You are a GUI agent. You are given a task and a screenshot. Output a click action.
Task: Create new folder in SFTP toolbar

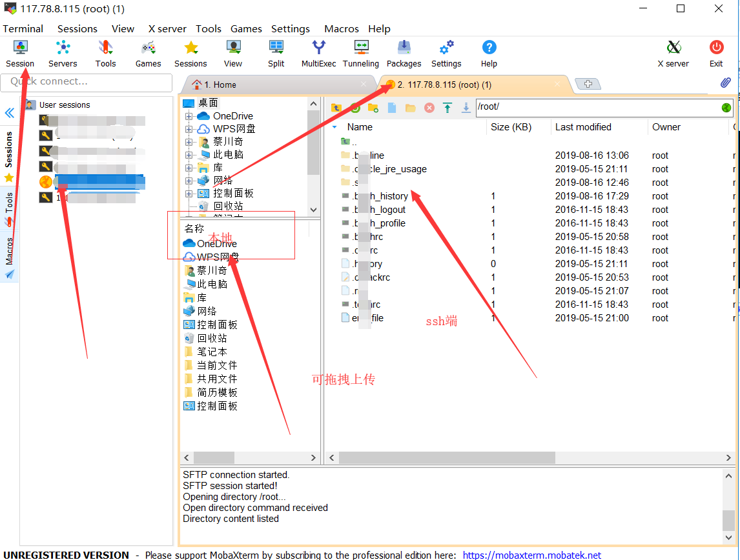pyautogui.click(x=373, y=108)
